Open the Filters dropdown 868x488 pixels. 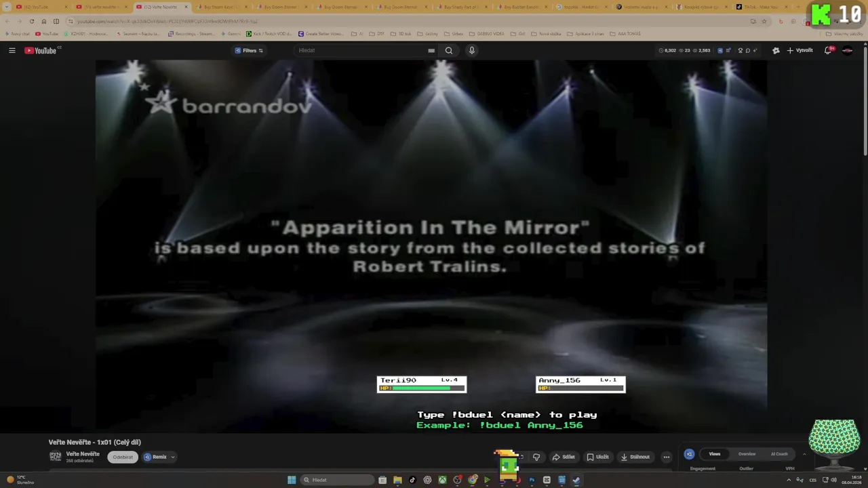pos(249,50)
